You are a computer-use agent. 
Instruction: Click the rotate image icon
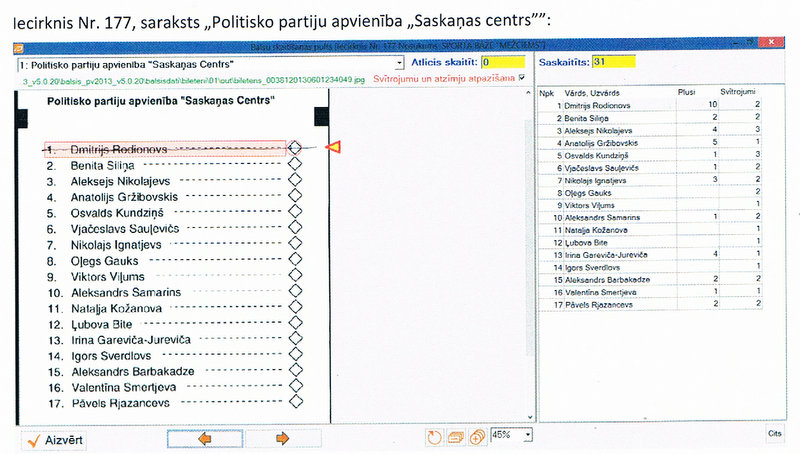[x=434, y=438]
